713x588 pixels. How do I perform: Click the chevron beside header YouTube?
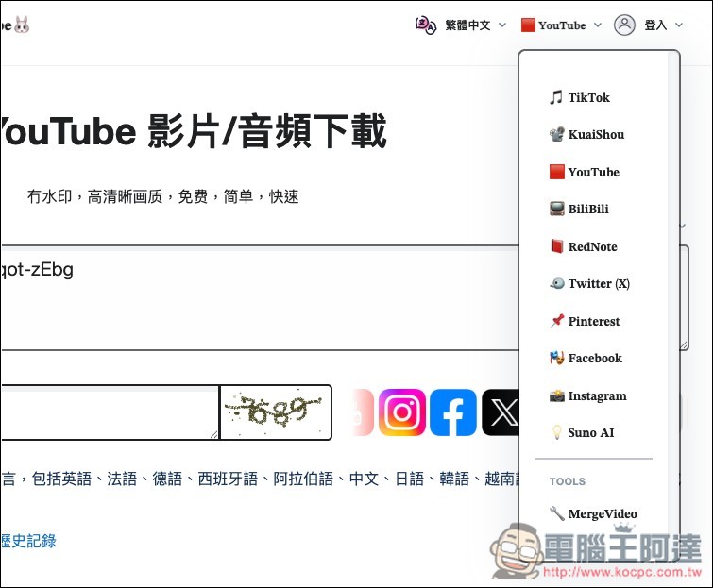point(598,25)
